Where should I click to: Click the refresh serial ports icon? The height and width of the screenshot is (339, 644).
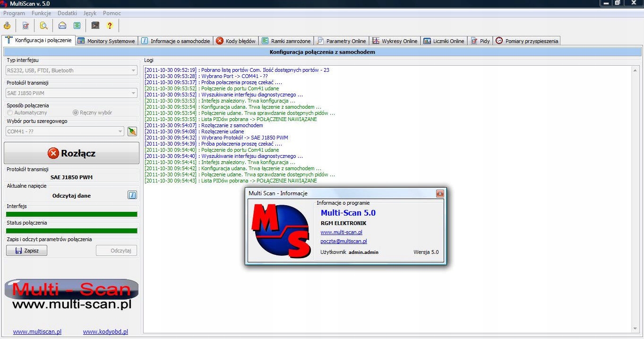132,131
